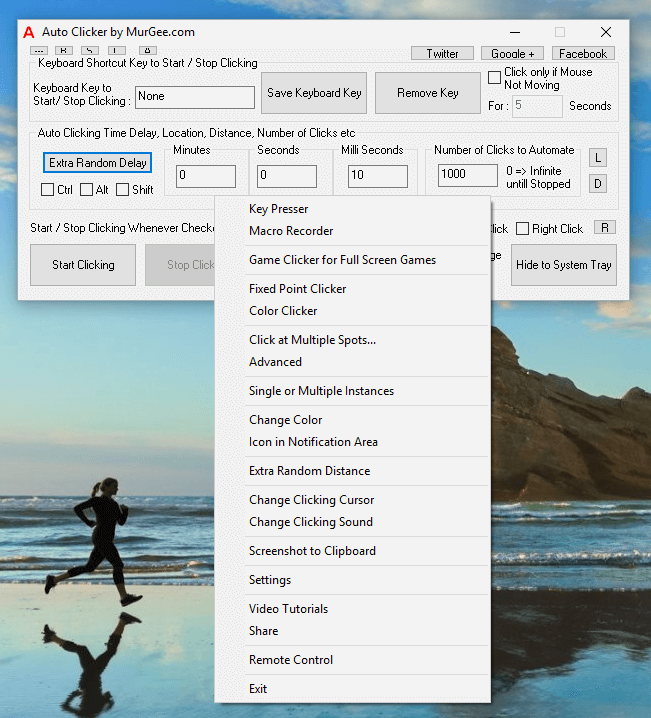
Task: Click the R button next to Right Click
Action: (x=605, y=228)
